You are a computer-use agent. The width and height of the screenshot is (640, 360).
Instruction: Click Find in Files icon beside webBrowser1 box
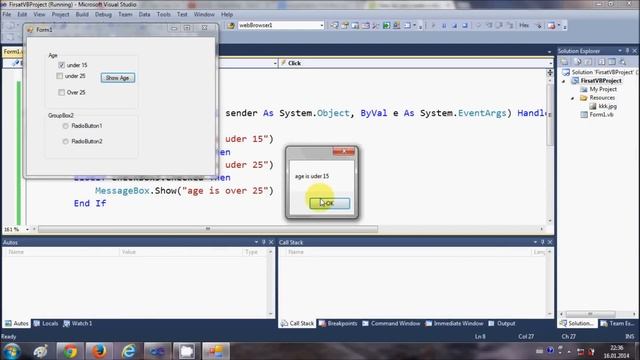click(x=231, y=25)
